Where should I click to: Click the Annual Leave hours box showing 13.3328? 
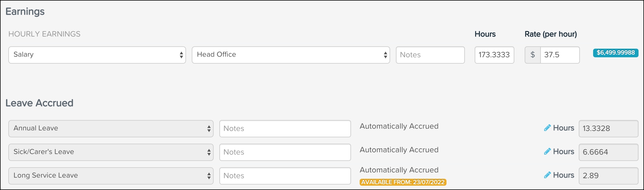pos(608,128)
